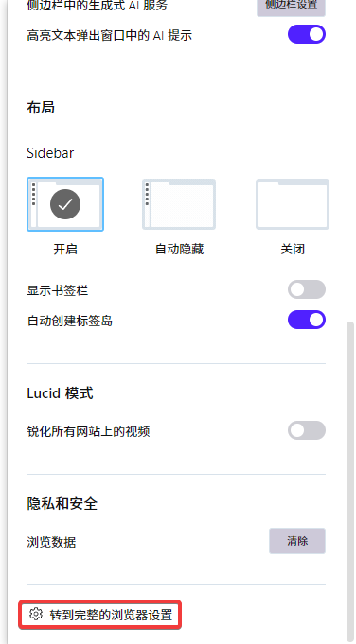Screen dimensions: 356x644
Task: Click the 开启 text label under Sidebar
Action: [65, 250]
